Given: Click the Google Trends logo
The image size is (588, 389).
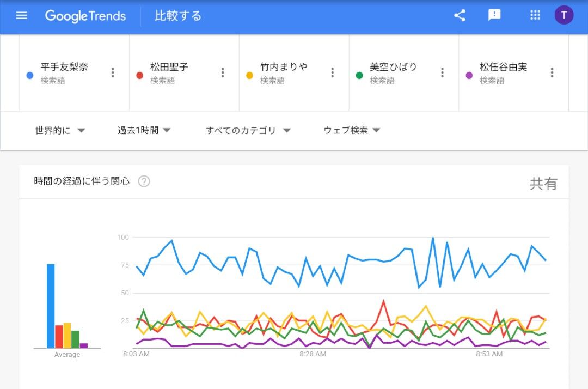Looking at the screenshot, I should coord(85,16).
